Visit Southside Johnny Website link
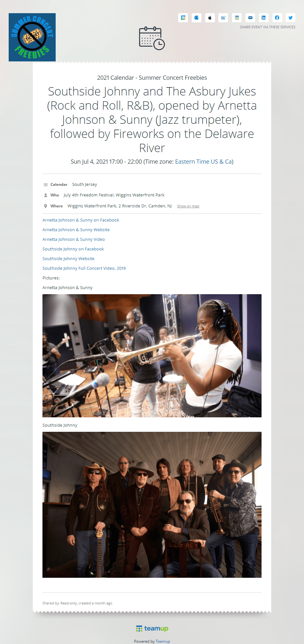 coord(69,259)
